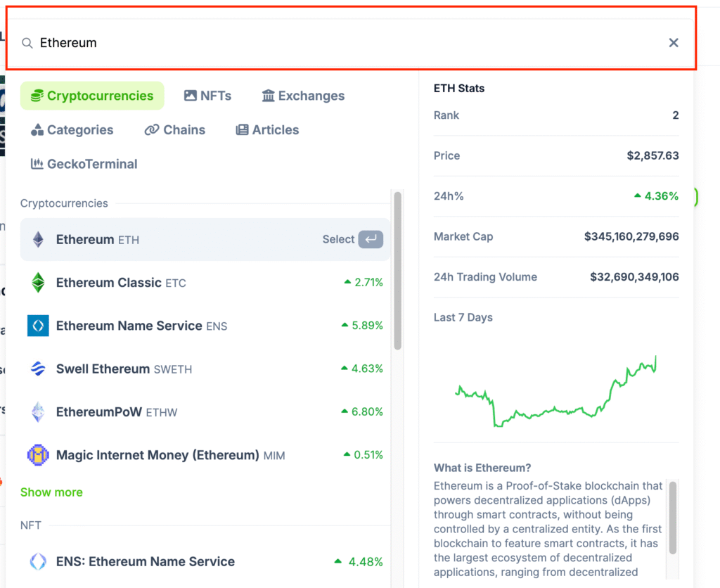The width and height of the screenshot is (720, 588).
Task: Click the 24h Trading Volume value $32,690,349,106
Action: (x=634, y=277)
